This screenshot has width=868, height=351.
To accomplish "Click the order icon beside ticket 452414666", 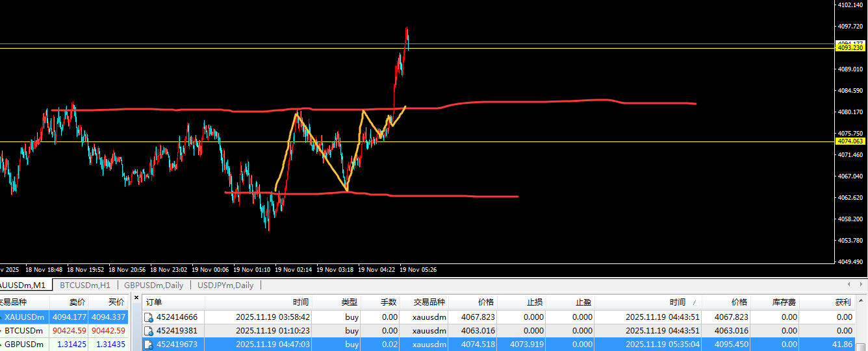I will point(149,317).
